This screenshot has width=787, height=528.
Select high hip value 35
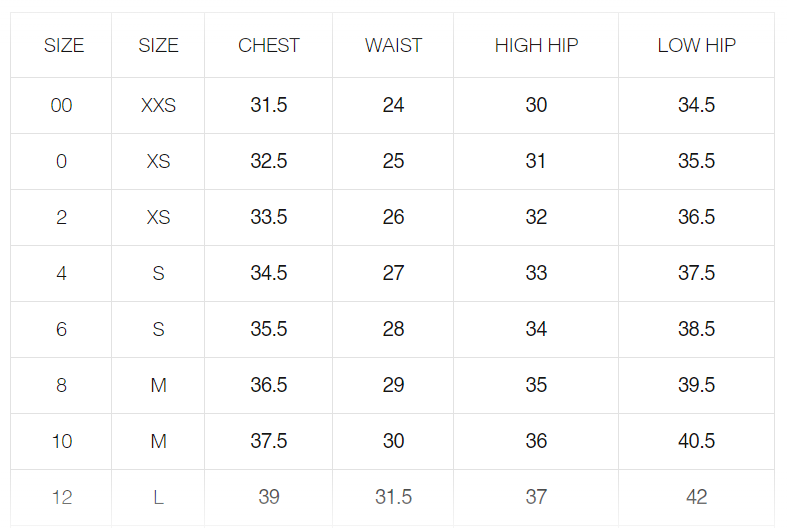click(536, 385)
